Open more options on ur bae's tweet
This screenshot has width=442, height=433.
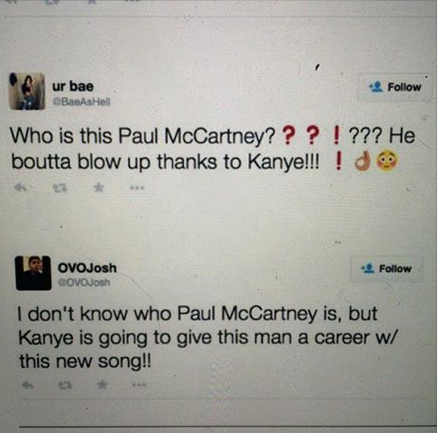(137, 188)
